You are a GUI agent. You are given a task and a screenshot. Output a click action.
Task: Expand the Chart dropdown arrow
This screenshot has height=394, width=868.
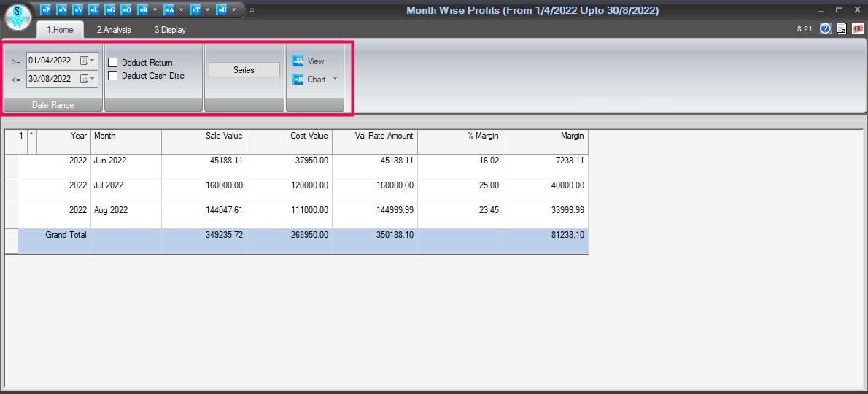pos(335,79)
